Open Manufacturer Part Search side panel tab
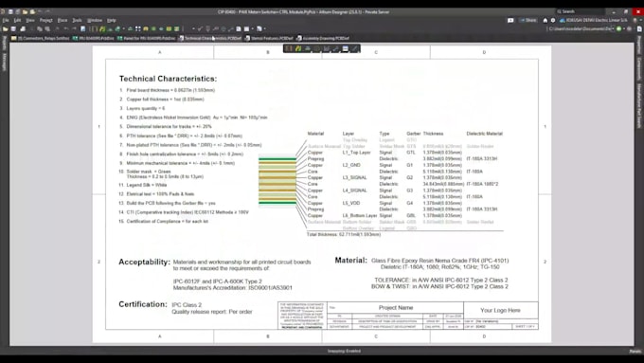Image resolution: width=644 pixels, height=363 pixels. coord(639,105)
